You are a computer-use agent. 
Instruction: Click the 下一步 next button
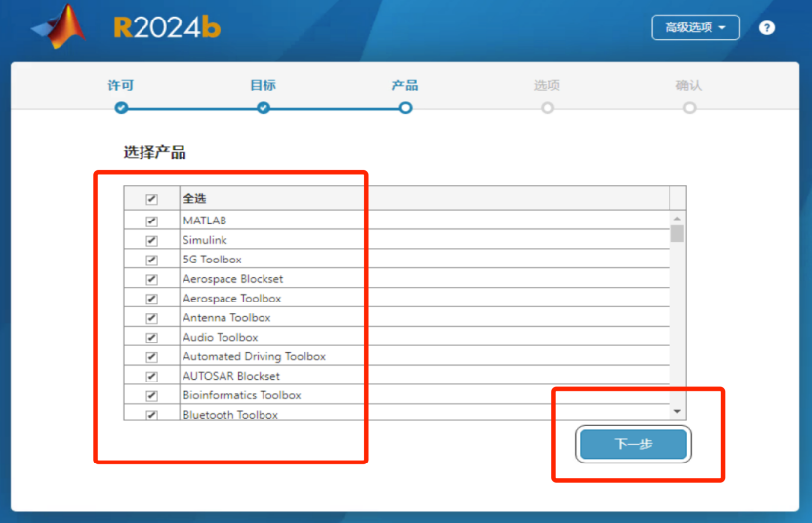point(633,444)
